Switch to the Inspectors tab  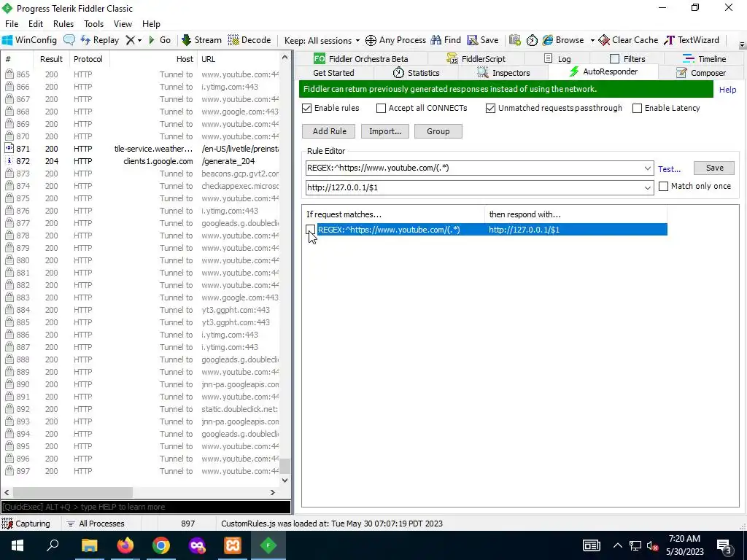pyautogui.click(x=503, y=73)
